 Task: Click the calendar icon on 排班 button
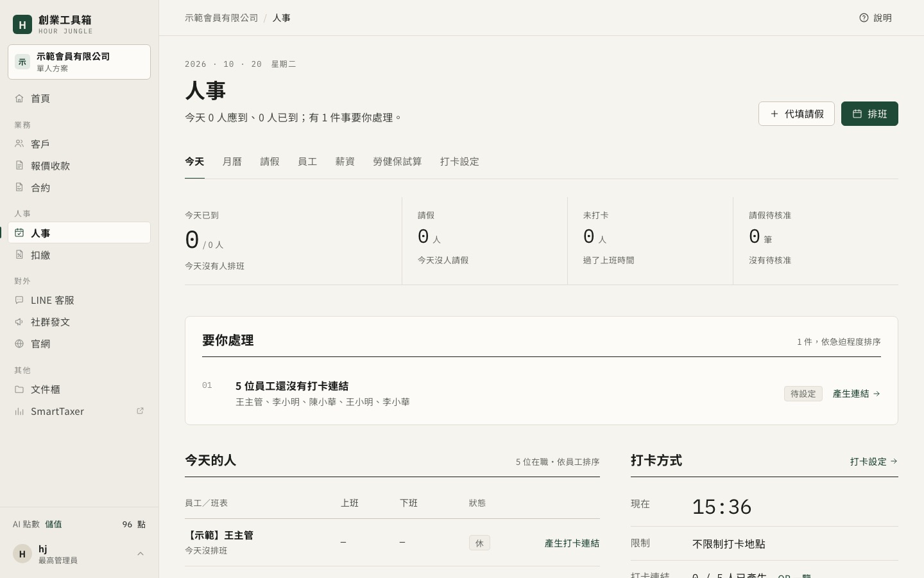pos(857,114)
